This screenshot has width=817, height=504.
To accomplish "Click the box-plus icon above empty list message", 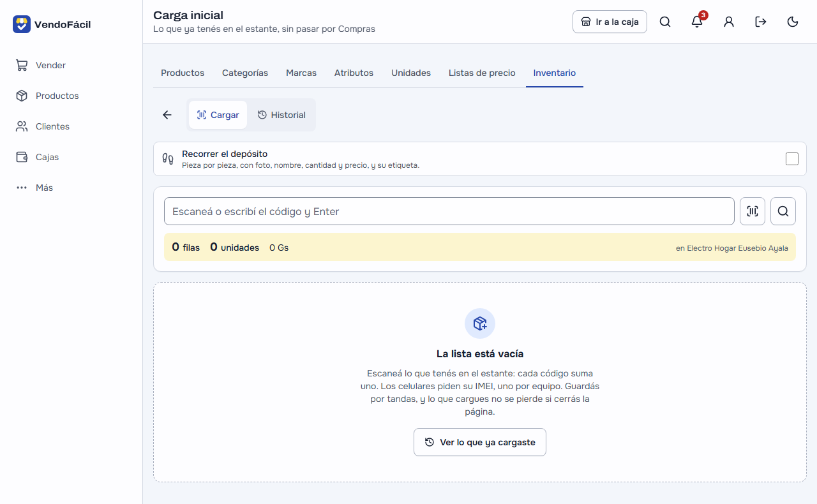I will click(480, 323).
